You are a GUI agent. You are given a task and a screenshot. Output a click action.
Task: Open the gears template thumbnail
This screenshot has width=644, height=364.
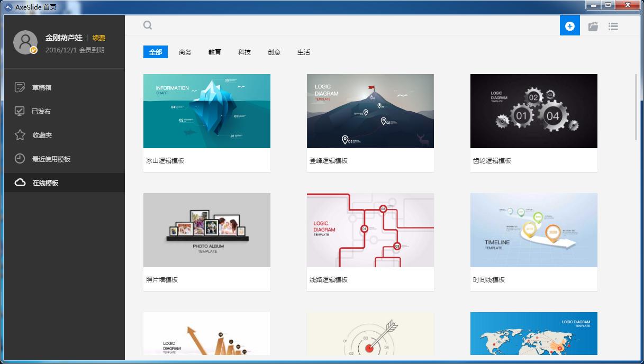point(534,111)
